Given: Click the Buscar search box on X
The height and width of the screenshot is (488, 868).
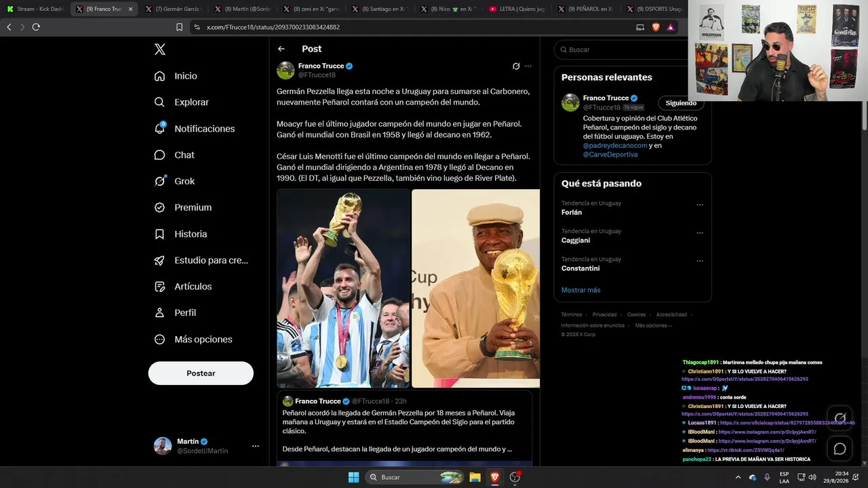Looking at the screenshot, I should coord(632,49).
